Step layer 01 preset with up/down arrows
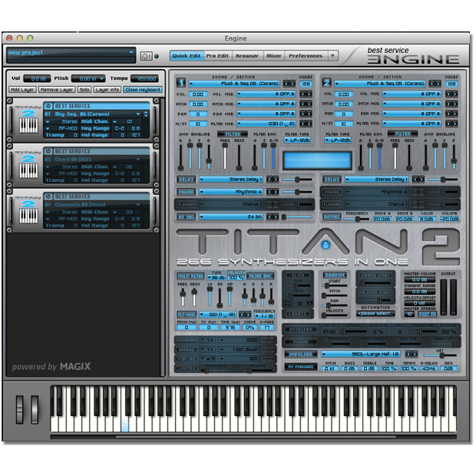 point(146,114)
